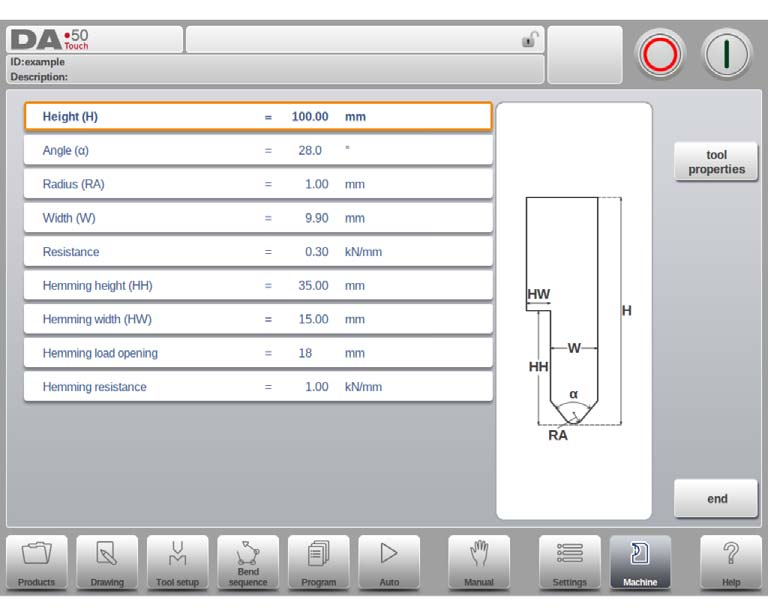Switch to the Drawing mode

107,562
